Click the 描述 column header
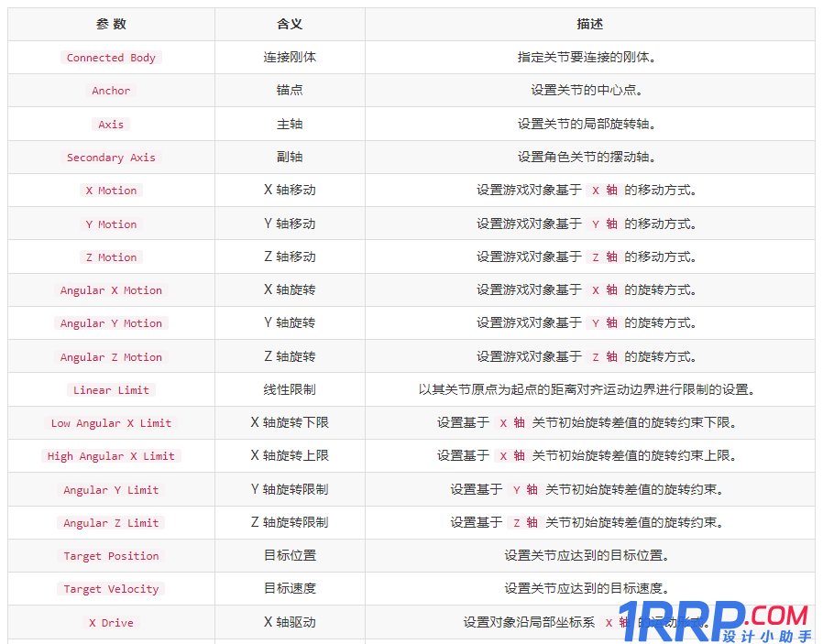 [x=591, y=24]
